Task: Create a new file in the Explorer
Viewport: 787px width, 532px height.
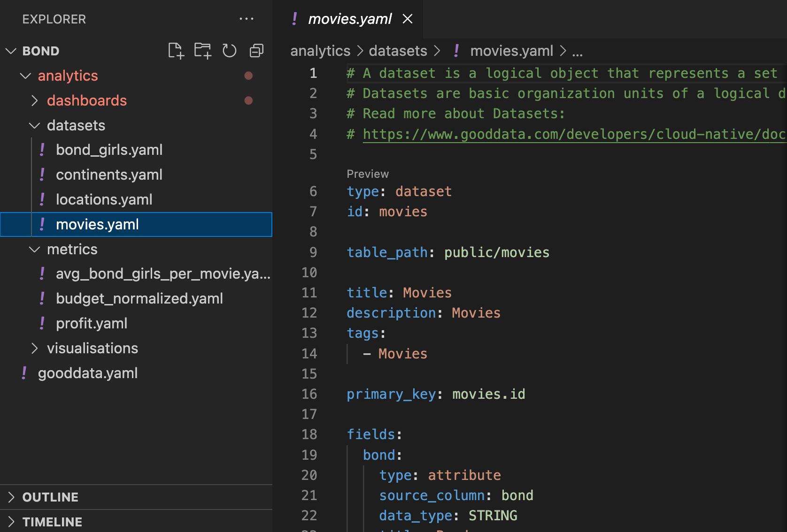Action: (x=176, y=51)
